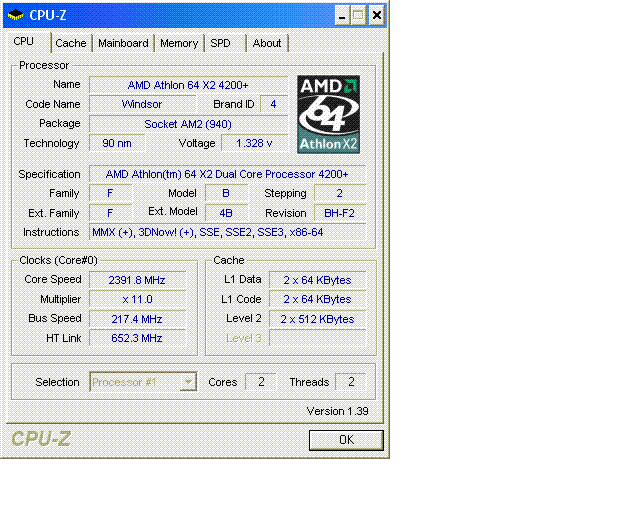This screenshot has height=512, width=640.
Task: Click the Core Speed value 2391.8 MHz
Action: pos(137,280)
